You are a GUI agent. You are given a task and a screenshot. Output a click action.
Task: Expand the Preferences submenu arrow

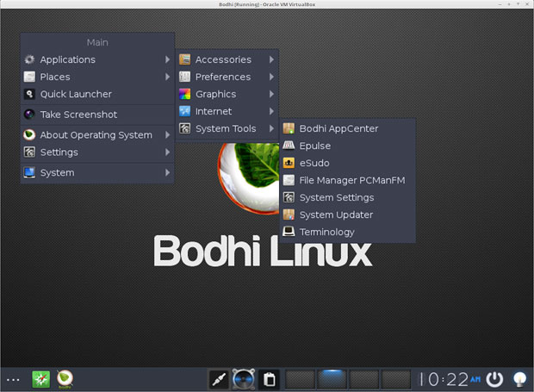pos(271,77)
